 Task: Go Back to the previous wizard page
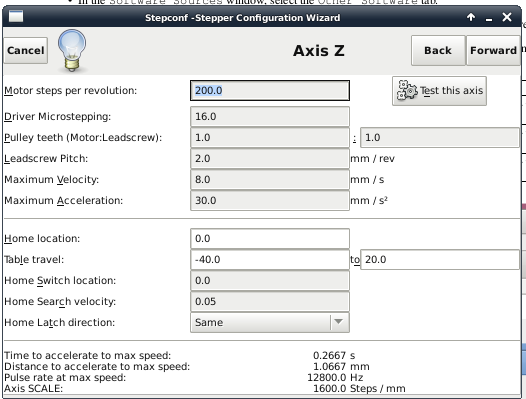(x=438, y=50)
